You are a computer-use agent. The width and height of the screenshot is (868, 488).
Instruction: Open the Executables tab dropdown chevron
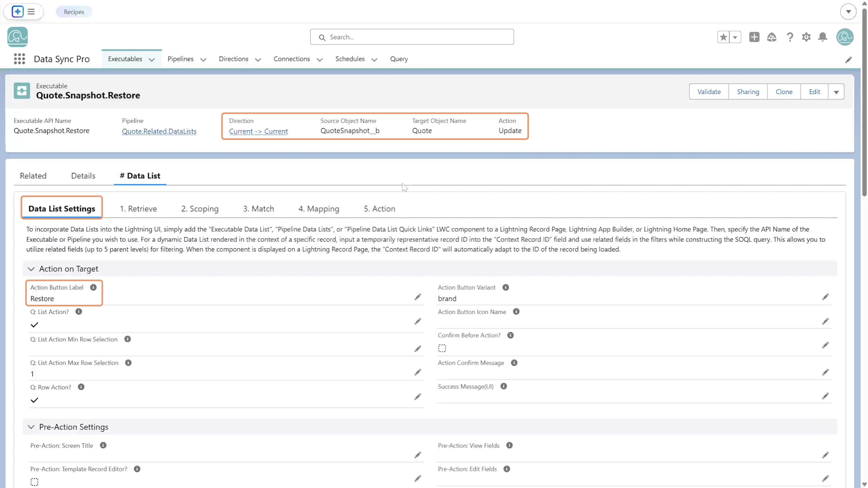pos(152,60)
